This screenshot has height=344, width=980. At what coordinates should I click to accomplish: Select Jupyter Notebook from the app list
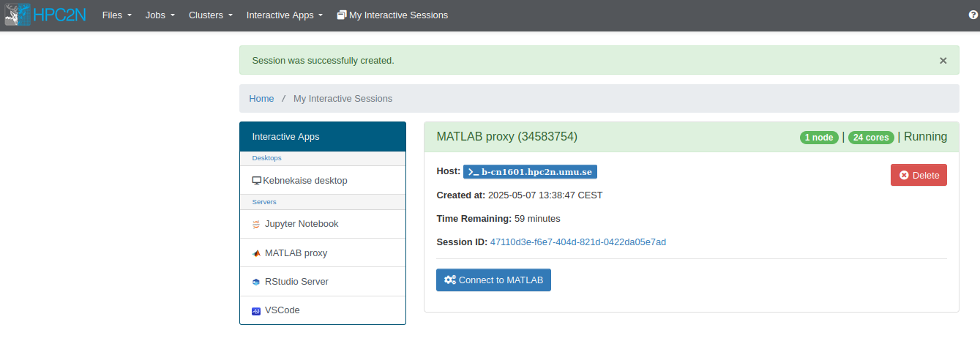[323, 224]
